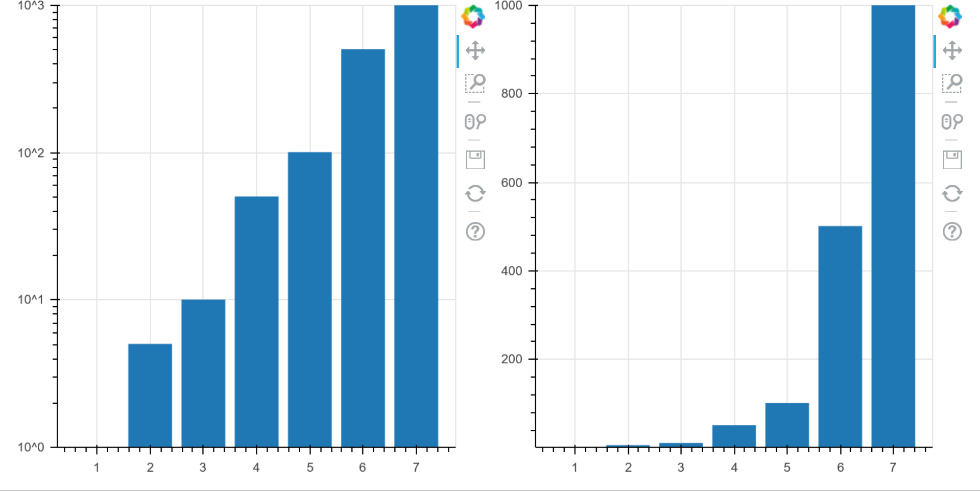Screen dimensions: 980x491
Task: Click the 800 y-axis label
Action: (512, 94)
